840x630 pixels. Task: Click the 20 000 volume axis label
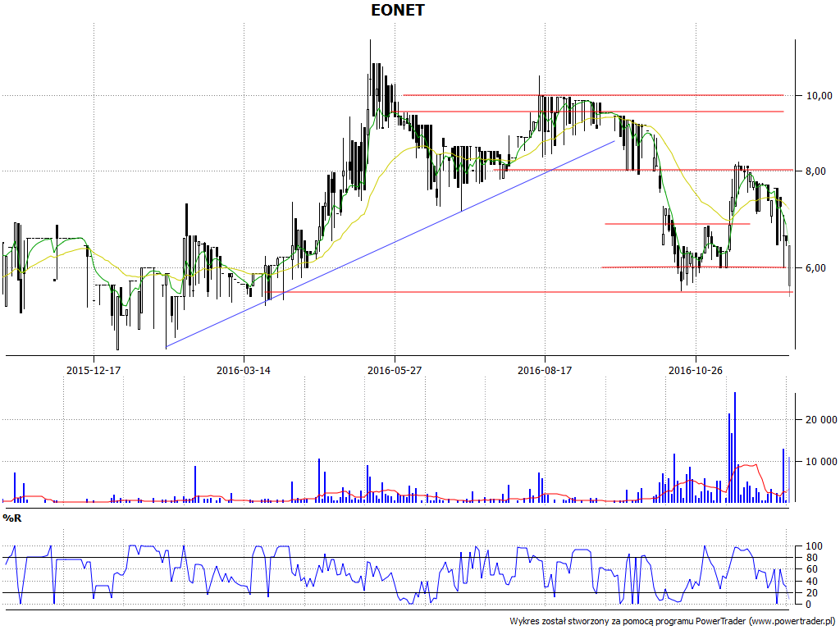coord(819,420)
